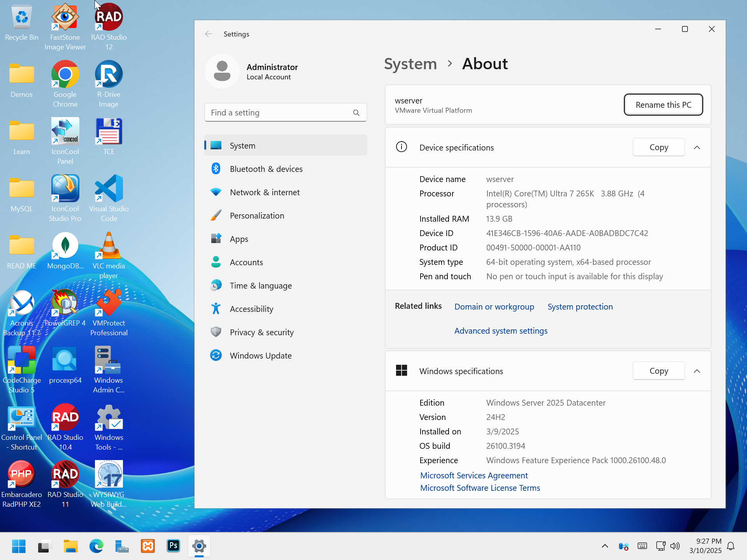Open the Recycle Bin desktop icon
Image resolution: width=747 pixels, height=560 pixels.
coord(22,22)
